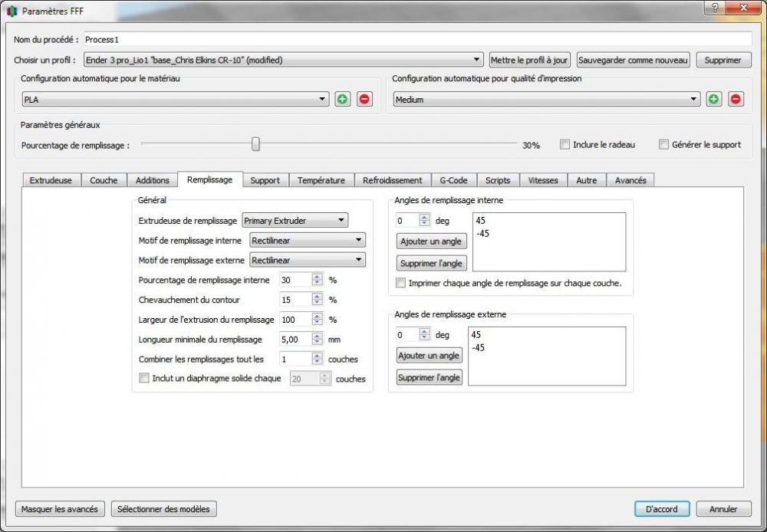Image resolution: width=767 pixels, height=532 pixels.
Task: Switch to the Additions tab
Action: tap(152, 180)
